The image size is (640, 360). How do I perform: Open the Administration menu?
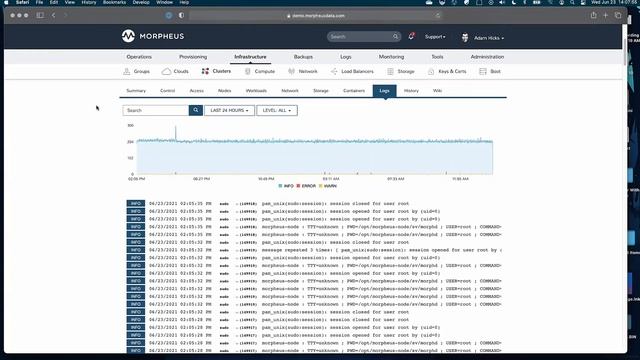[x=487, y=57]
